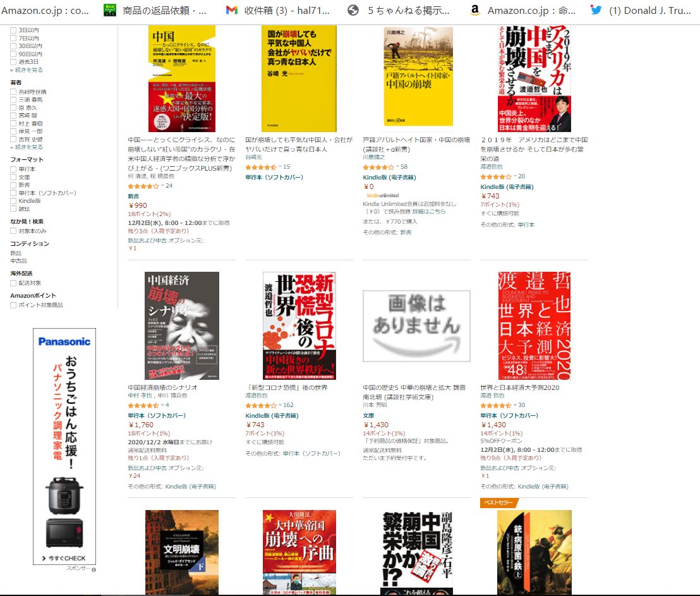The width and height of the screenshot is (700, 596).
Task: Click the Panasonic logo in the sidebar ad
Action: click(x=64, y=341)
